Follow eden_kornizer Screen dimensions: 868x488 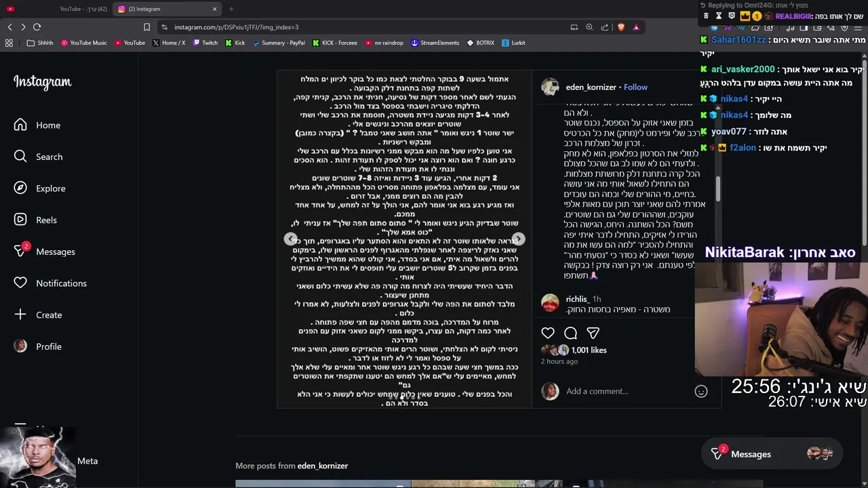[x=635, y=87]
